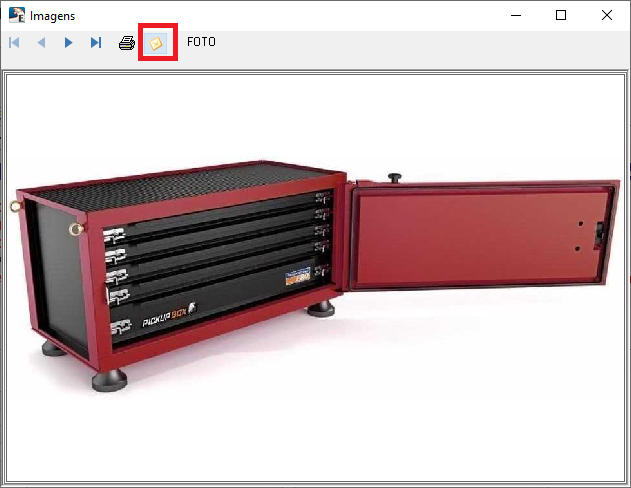Screen dimensions: 631x488
Task: Maximize the Imagens window
Action: (x=561, y=15)
